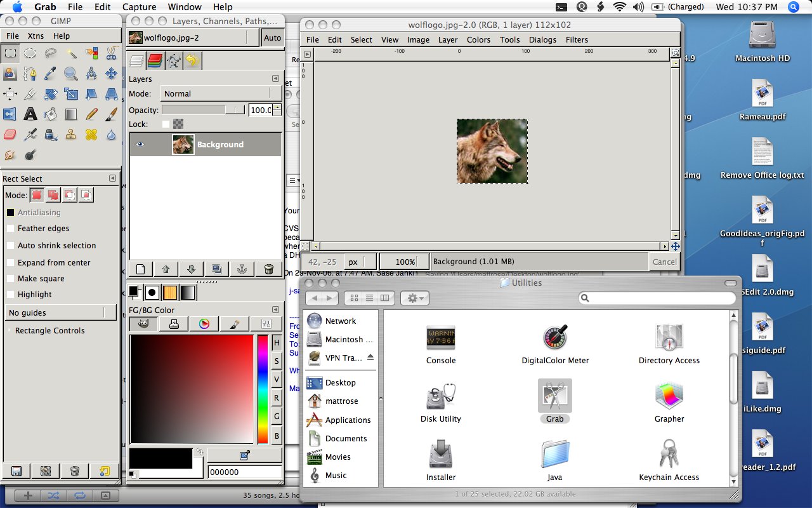Select the Hue H channel button

(277, 343)
